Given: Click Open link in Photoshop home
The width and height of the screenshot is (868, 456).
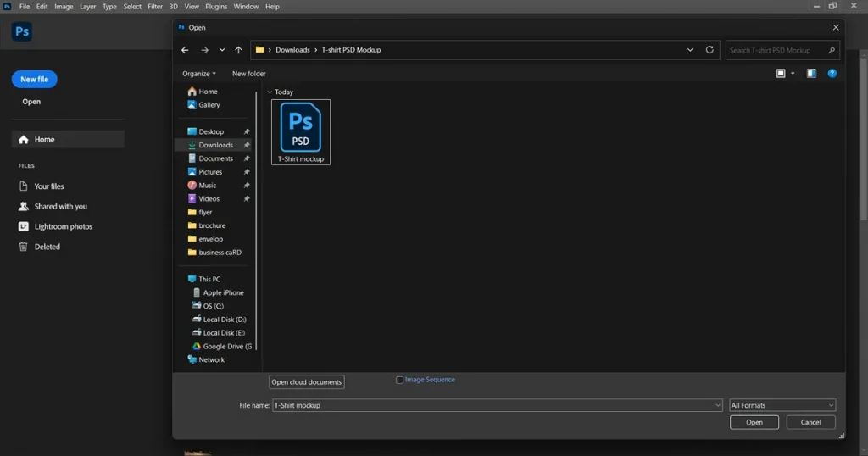Looking at the screenshot, I should click(31, 102).
